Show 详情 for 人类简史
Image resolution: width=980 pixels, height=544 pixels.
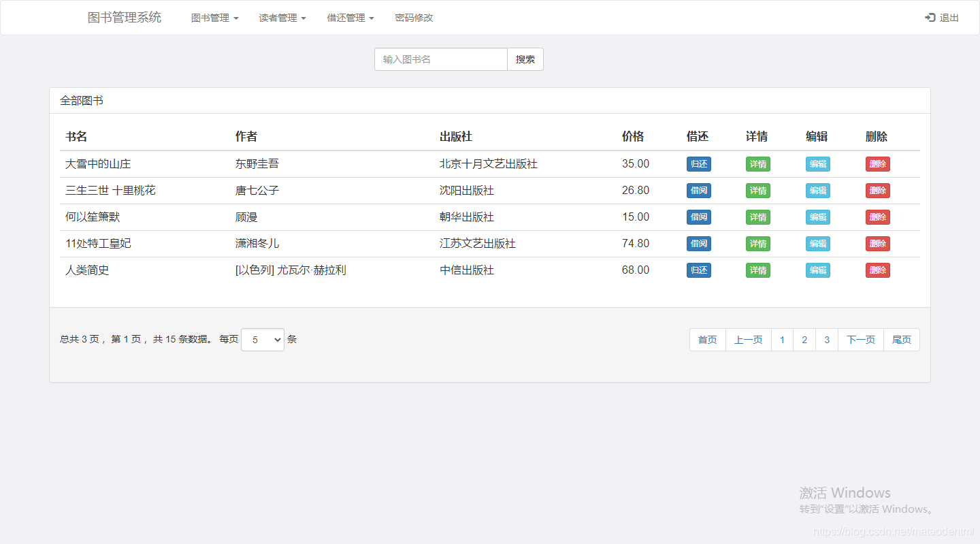tap(758, 270)
